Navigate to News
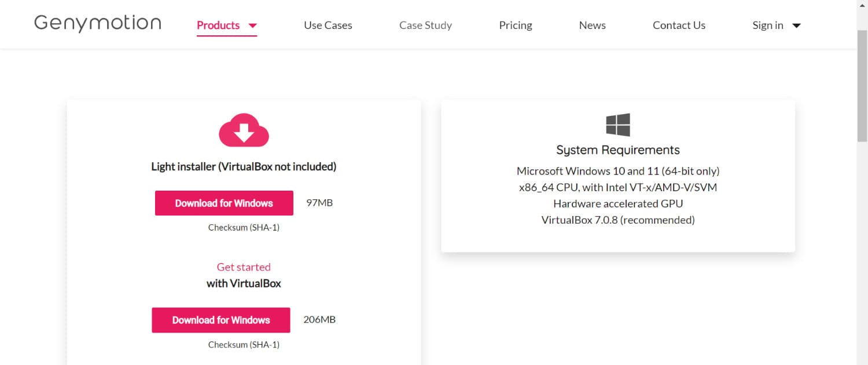Viewport: 868px width, 365px height. tap(593, 25)
